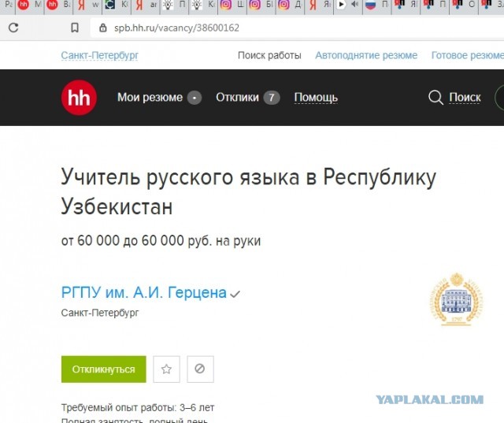
Task: Switch to the Instagram tab labeled Б
Action: coord(261,5)
